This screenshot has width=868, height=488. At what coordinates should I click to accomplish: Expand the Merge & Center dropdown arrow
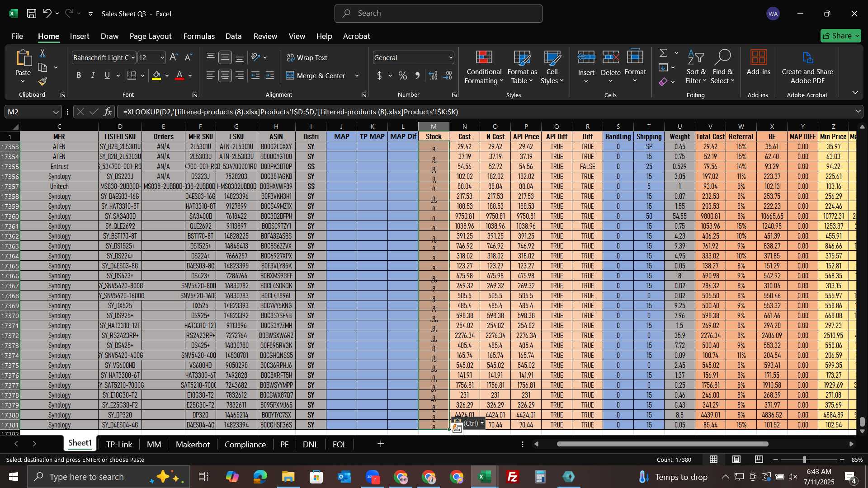pyautogui.click(x=357, y=76)
